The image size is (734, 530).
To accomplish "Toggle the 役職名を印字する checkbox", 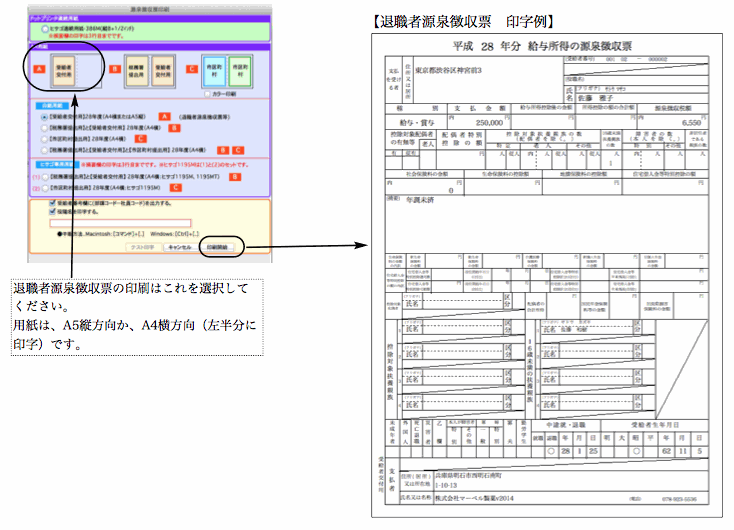I will [x=53, y=212].
